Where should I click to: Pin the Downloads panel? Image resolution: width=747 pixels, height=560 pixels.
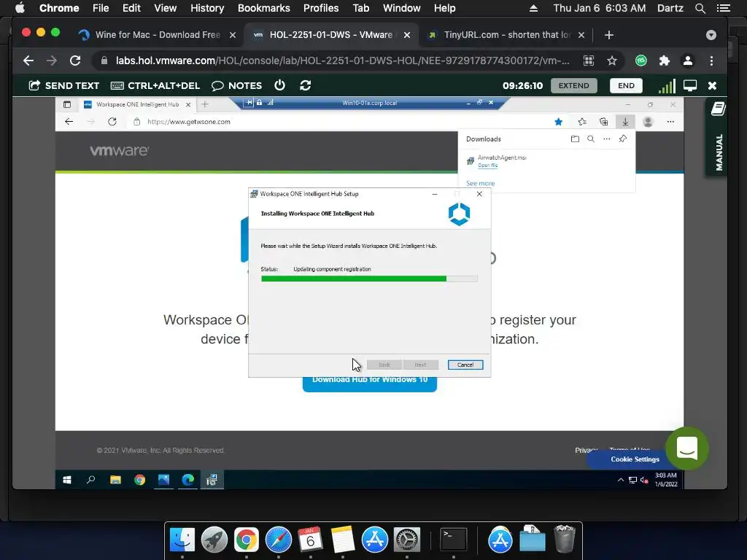(x=623, y=139)
